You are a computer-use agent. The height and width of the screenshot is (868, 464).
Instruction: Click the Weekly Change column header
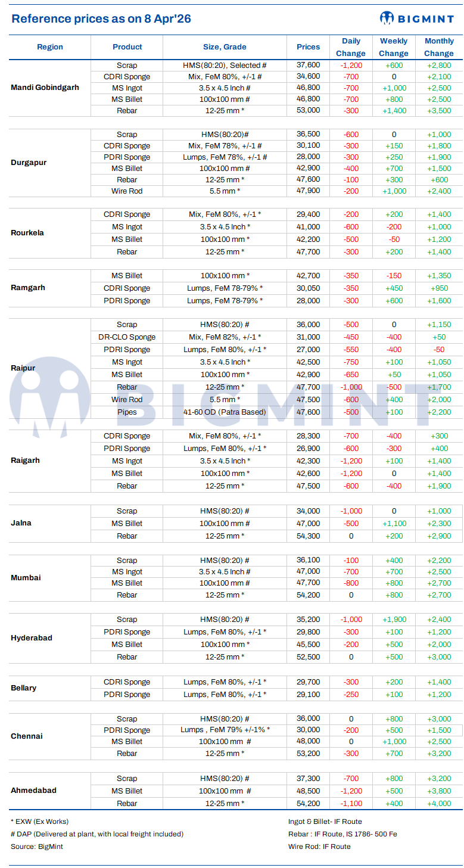pyautogui.click(x=394, y=47)
